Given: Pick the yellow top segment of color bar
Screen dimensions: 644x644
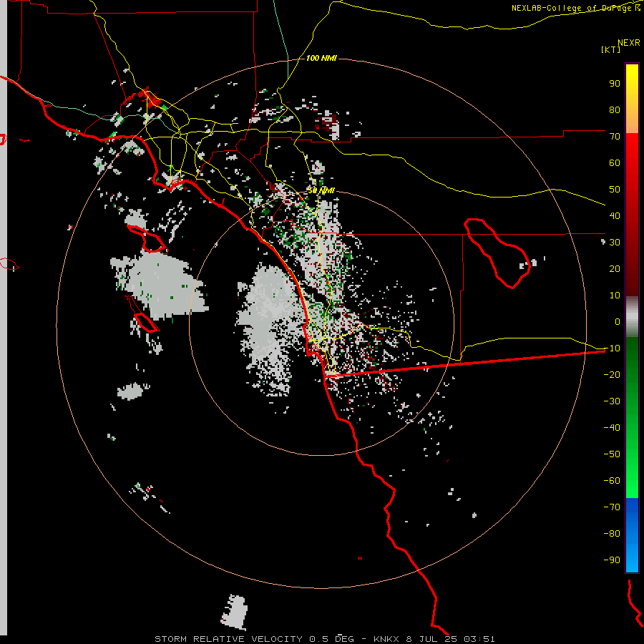Looking at the screenshot, I should (x=632, y=99).
